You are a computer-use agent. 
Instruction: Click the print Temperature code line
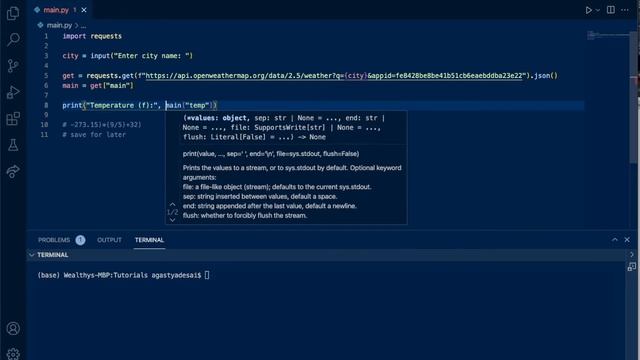(x=140, y=105)
